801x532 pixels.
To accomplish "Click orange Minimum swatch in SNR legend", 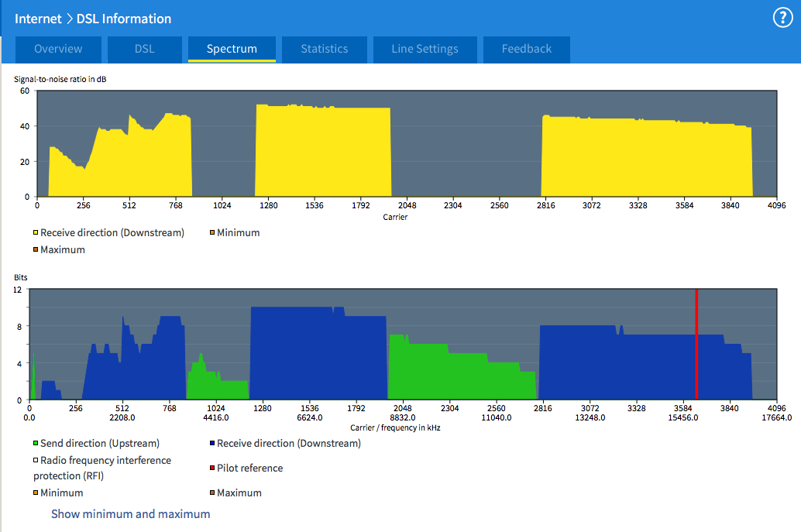I will tap(212, 233).
